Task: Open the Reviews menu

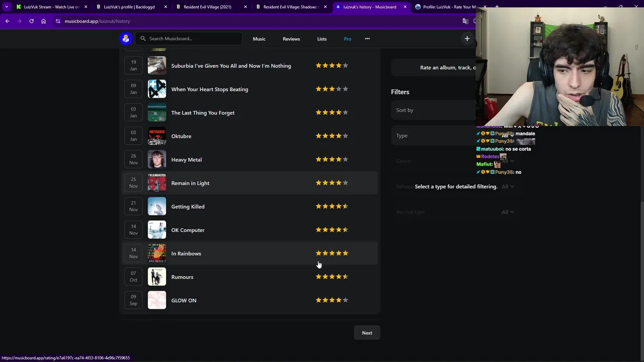Action: pos(291,39)
